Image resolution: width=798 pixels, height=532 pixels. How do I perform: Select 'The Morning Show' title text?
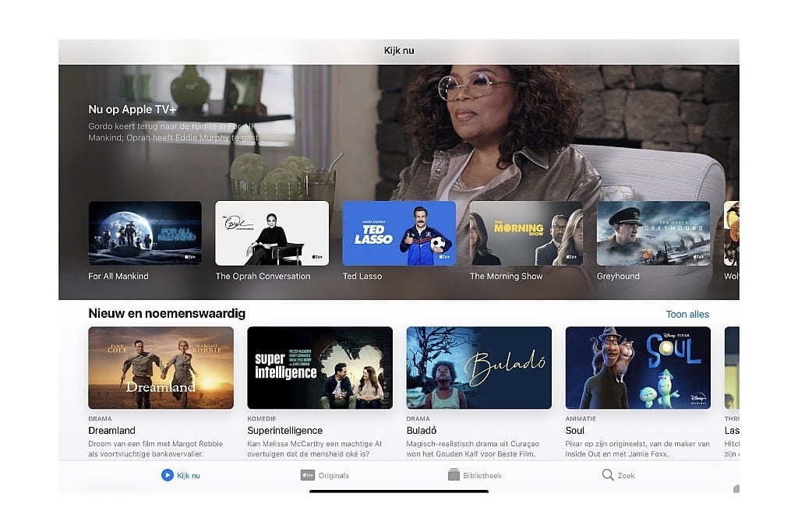pyautogui.click(x=507, y=277)
